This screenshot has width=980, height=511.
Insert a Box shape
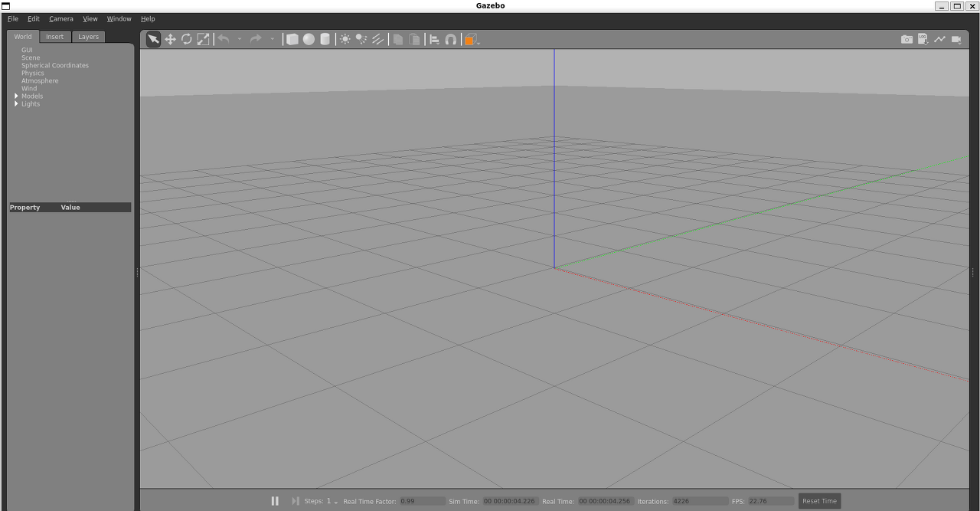click(292, 39)
